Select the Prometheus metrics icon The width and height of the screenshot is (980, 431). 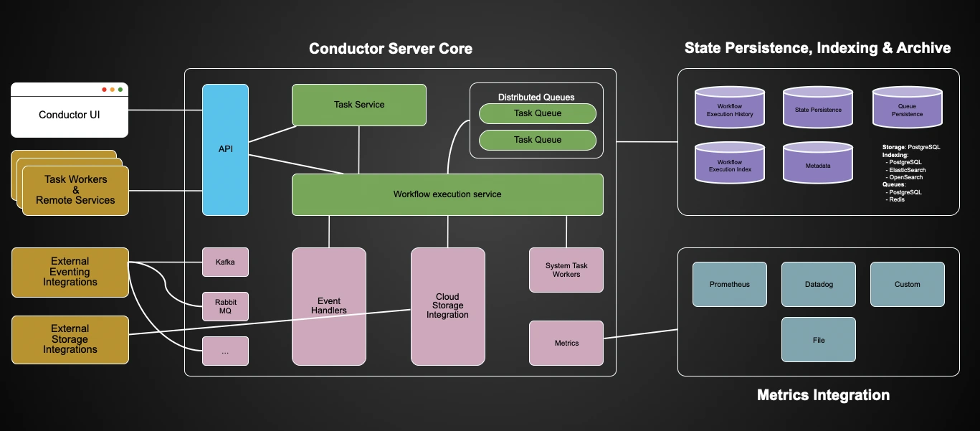pos(729,284)
